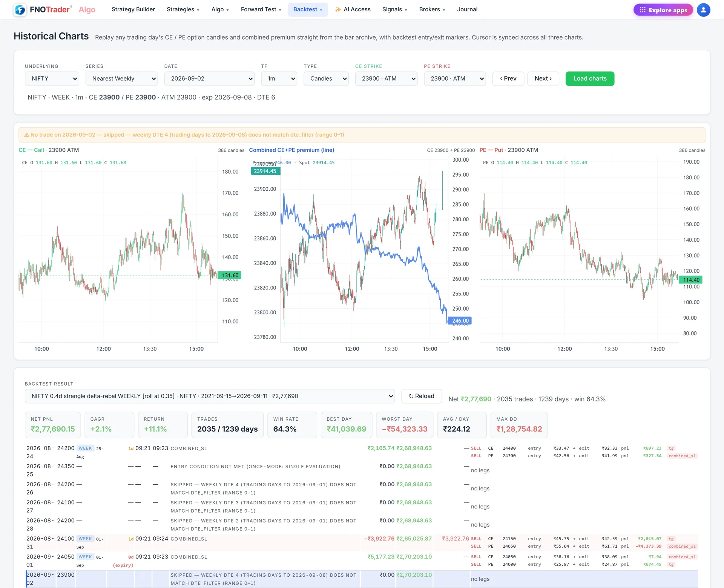
Task: Click the combined premium tag 246.00
Action: pyautogui.click(x=460, y=321)
